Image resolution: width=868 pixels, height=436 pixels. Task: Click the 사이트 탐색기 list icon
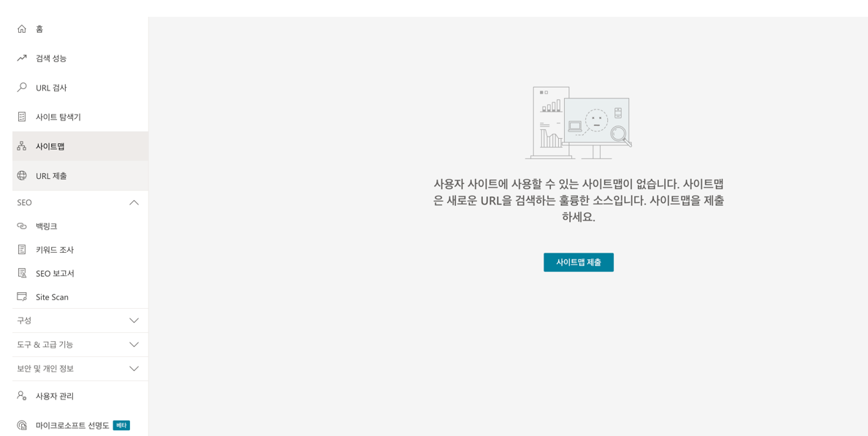tap(22, 117)
